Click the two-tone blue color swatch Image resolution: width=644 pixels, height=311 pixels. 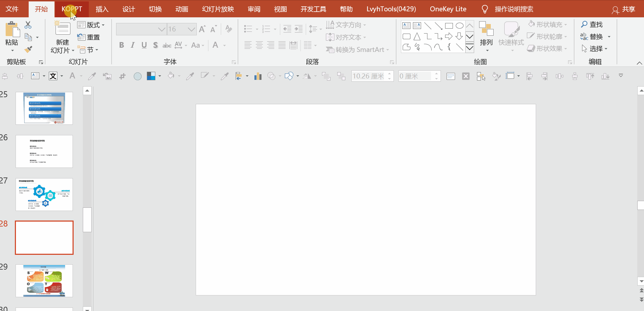point(151,76)
